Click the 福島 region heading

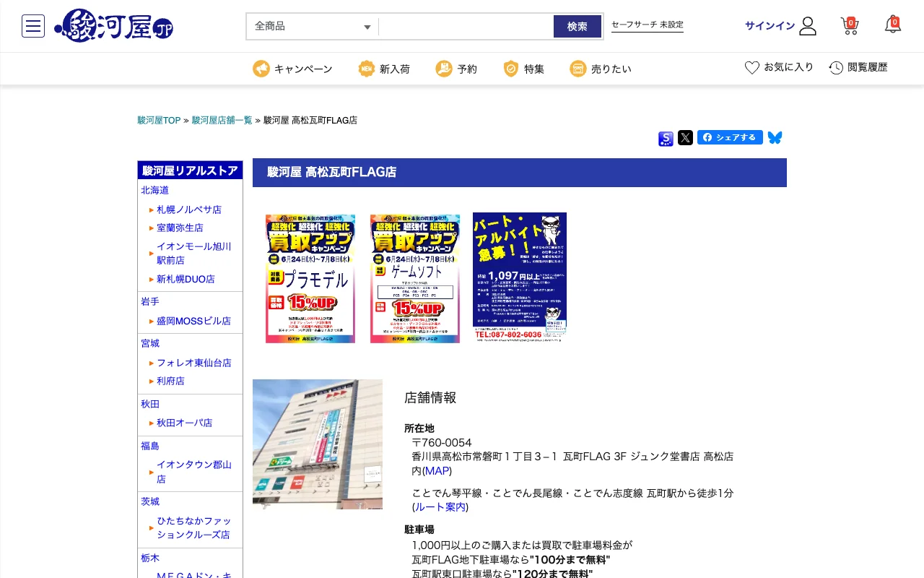(150, 446)
